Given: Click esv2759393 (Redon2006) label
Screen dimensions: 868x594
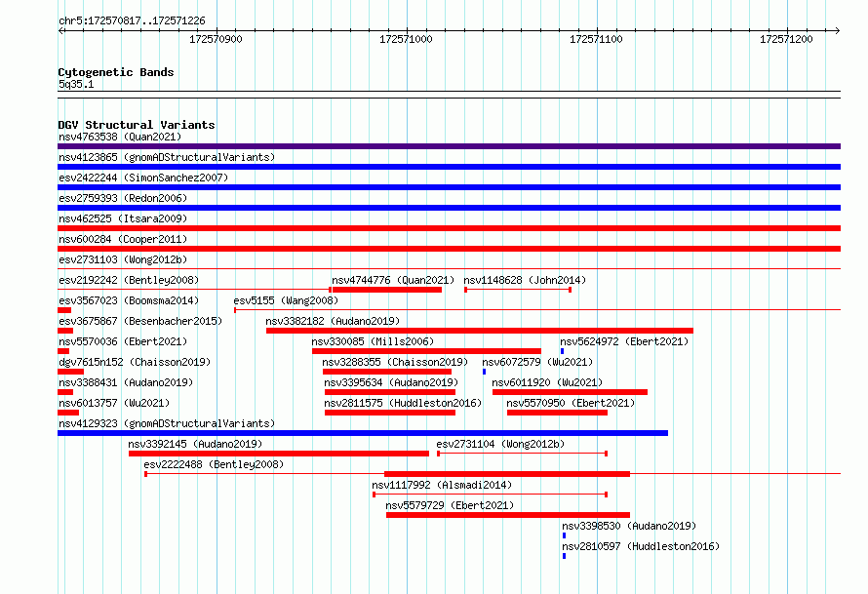Looking at the screenshot, I should click(123, 198).
